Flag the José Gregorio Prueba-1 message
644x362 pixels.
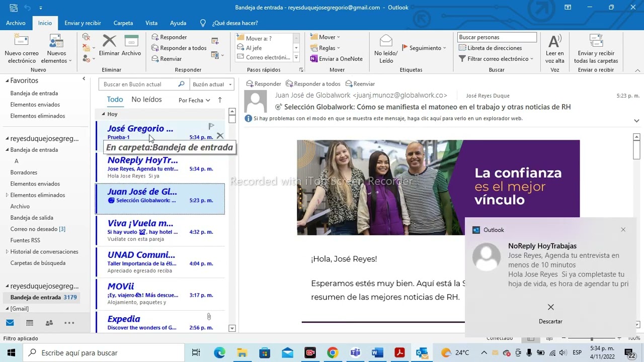(x=211, y=126)
